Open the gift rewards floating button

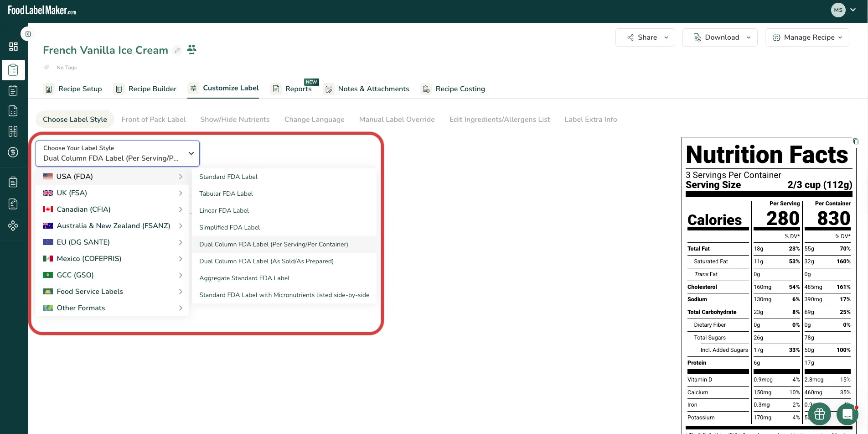click(x=820, y=414)
